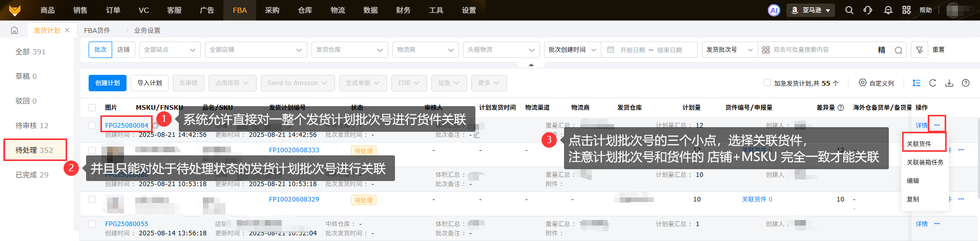Screen dimensions: 980x241
Task: Refresh the shipment plan list
Action: point(933,83)
